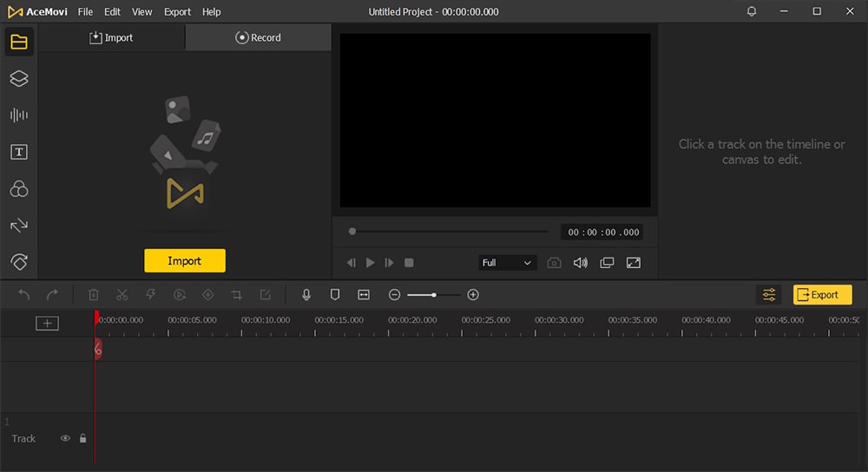The width and height of the screenshot is (868, 472).
Task: Enter fullscreen preview mode
Action: tap(634, 263)
